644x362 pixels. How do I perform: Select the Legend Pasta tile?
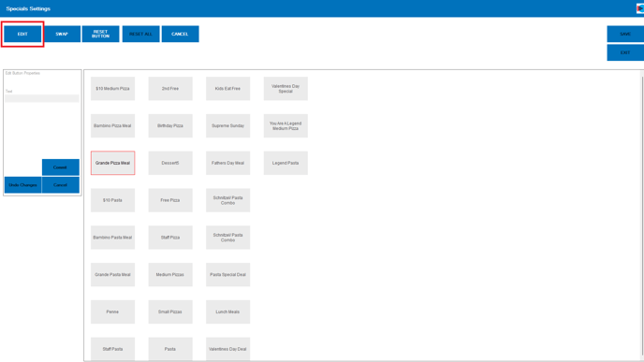285,163
